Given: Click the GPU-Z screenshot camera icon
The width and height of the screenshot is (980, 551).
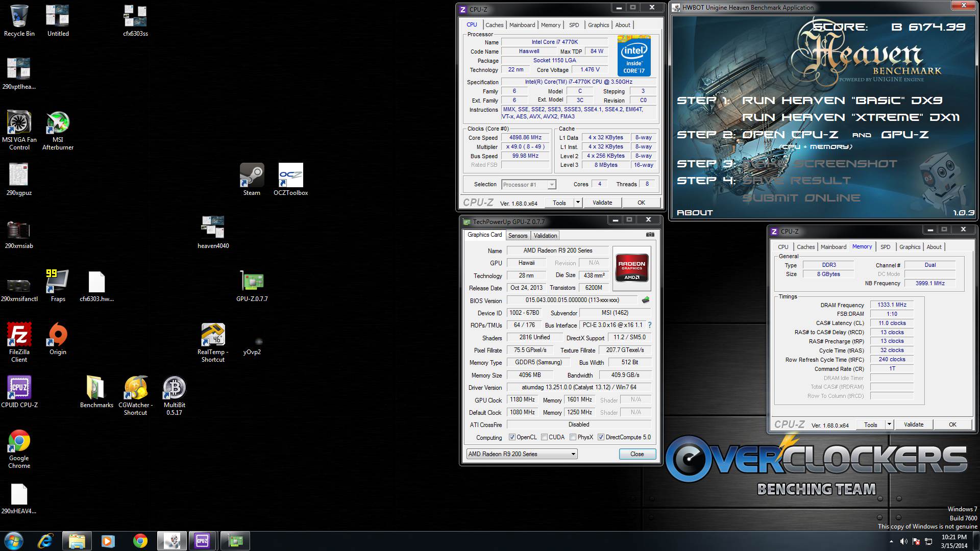Looking at the screenshot, I should (650, 235).
